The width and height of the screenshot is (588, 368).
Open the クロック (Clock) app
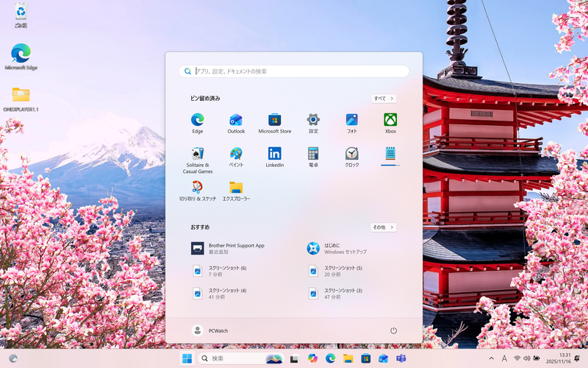point(352,158)
